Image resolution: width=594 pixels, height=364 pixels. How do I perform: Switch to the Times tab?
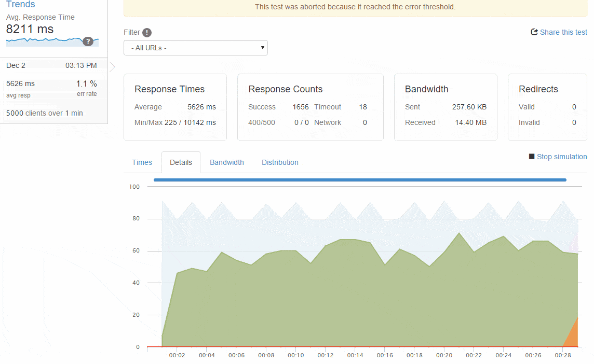click(142, 162)
